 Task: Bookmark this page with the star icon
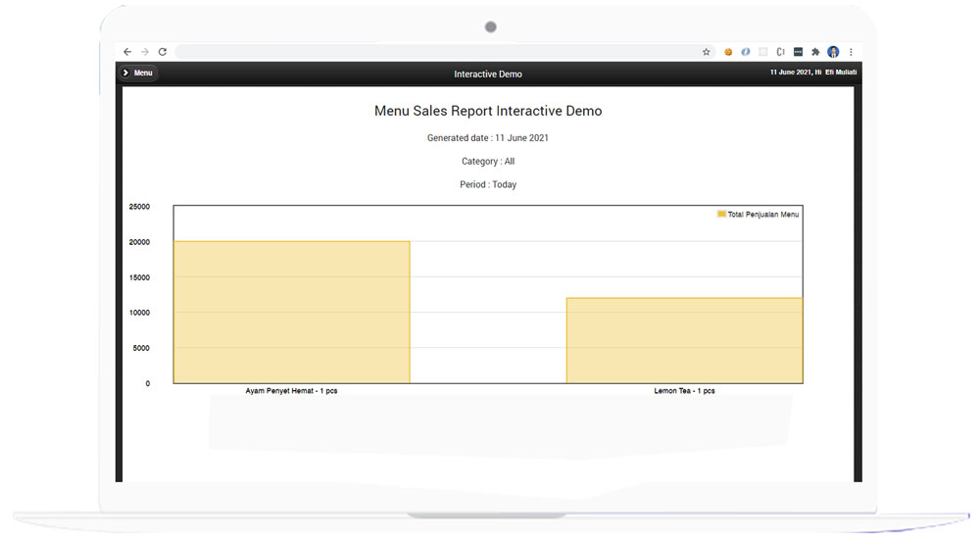point(706,52)
